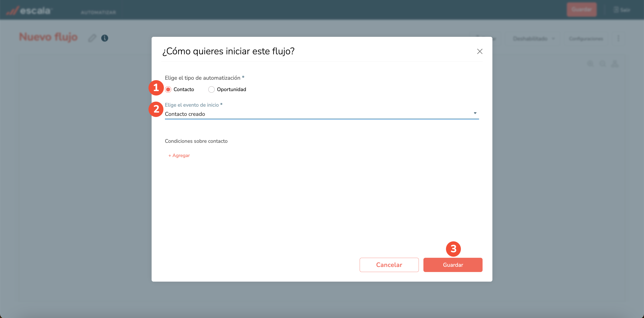This screenshot has height=318, width=644.
Task: Click the dropdown arrow beside Contacto creado
Action: point(475,113)
